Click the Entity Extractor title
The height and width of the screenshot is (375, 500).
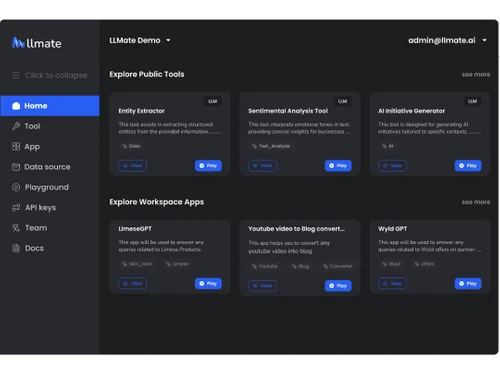(x=141, y=111)
